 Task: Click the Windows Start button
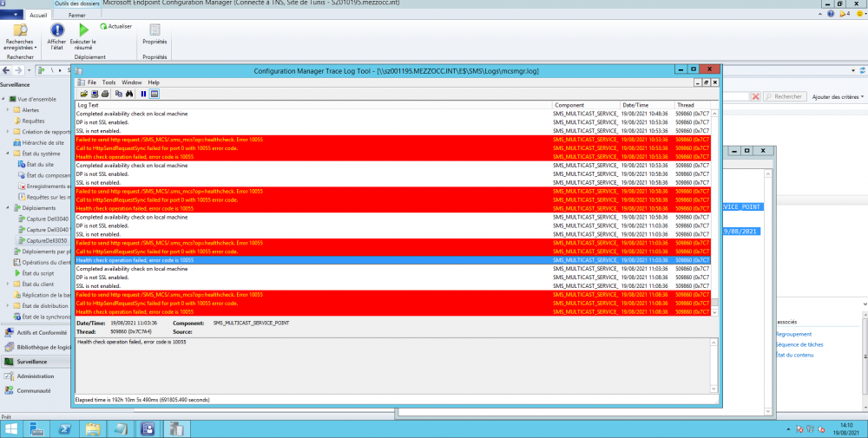pos(10,429)
